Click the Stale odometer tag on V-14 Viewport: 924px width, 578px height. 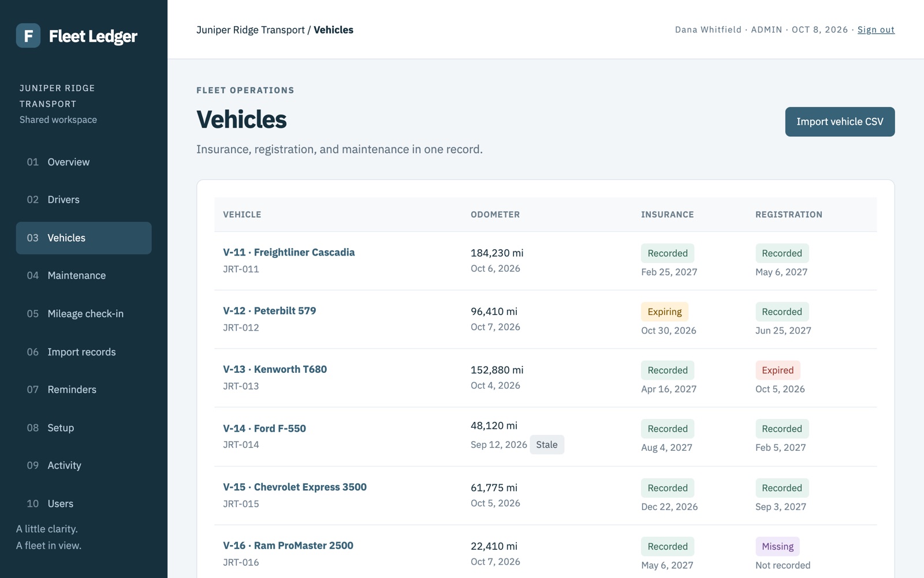tap(546, 444)
